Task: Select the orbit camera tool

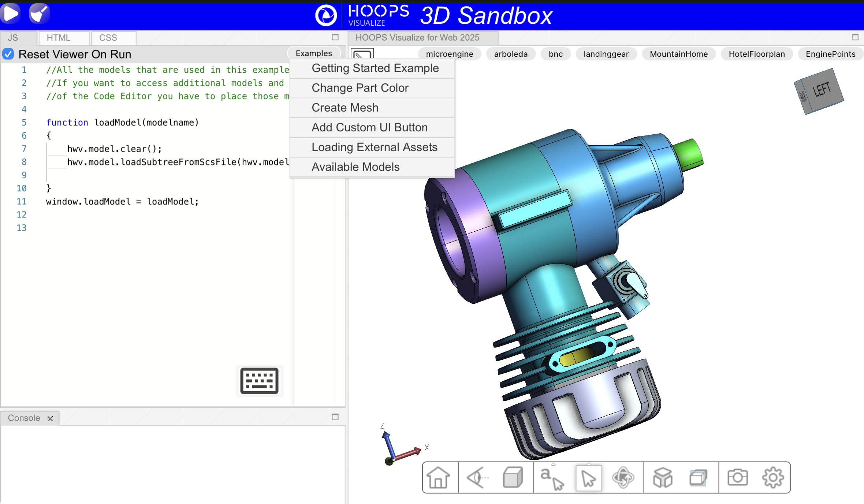Action: (x=623, y=478)
